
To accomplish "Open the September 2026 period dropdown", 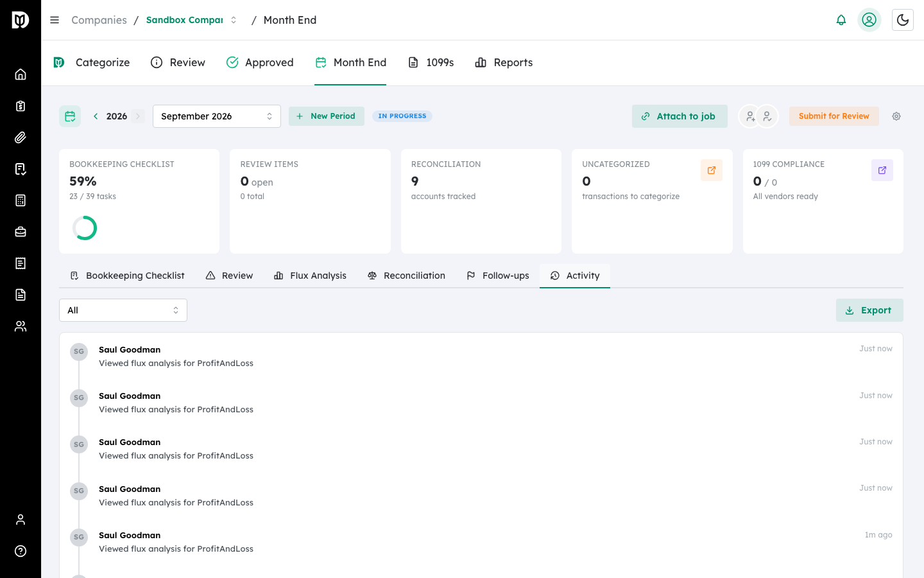I will point(217,116).
